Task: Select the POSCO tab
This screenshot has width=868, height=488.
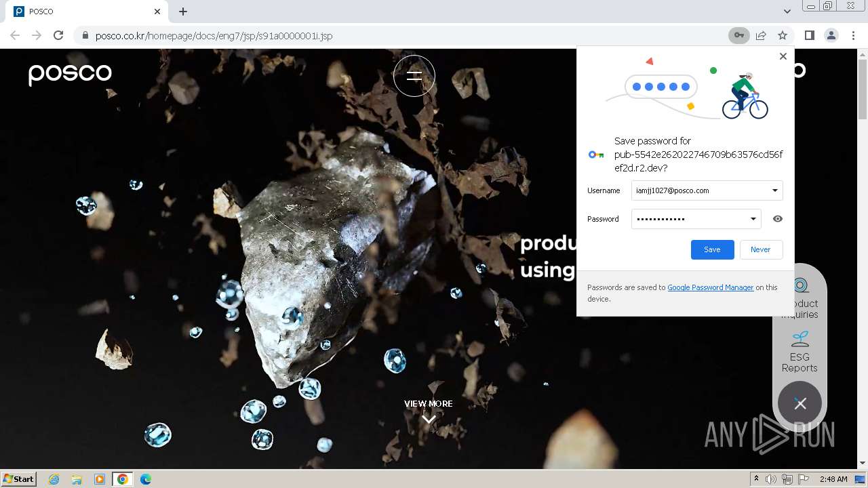Action: click(x=87, y=12)
